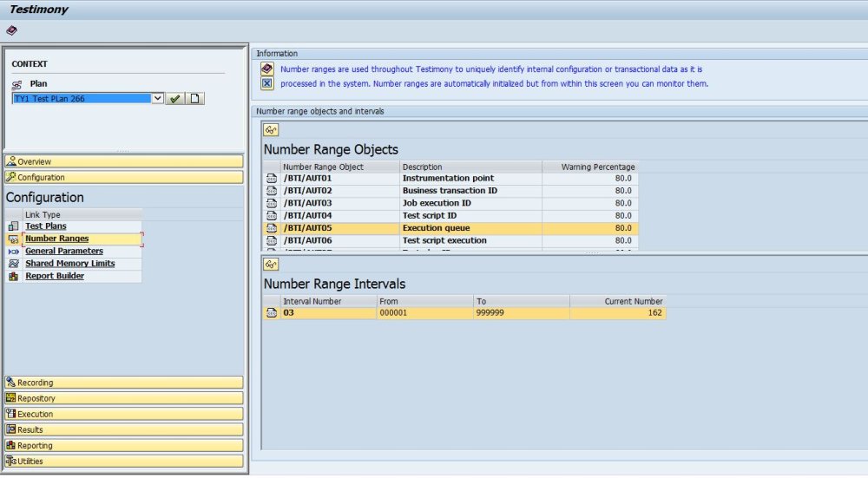Screen dimensions: 868x478
Task: Open the Test Plans link
Action: tap(46, 226)
